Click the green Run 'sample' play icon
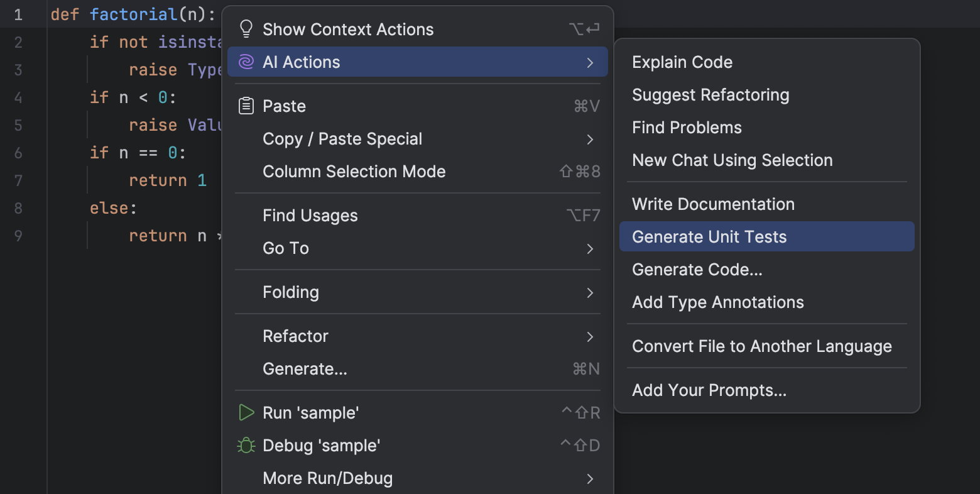 tap(246, 412)
